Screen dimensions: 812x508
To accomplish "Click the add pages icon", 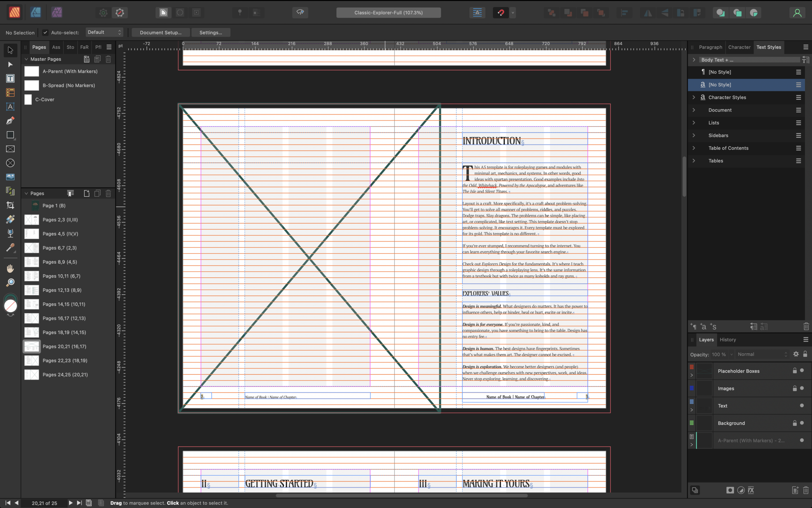I will (x=86, y=193).
